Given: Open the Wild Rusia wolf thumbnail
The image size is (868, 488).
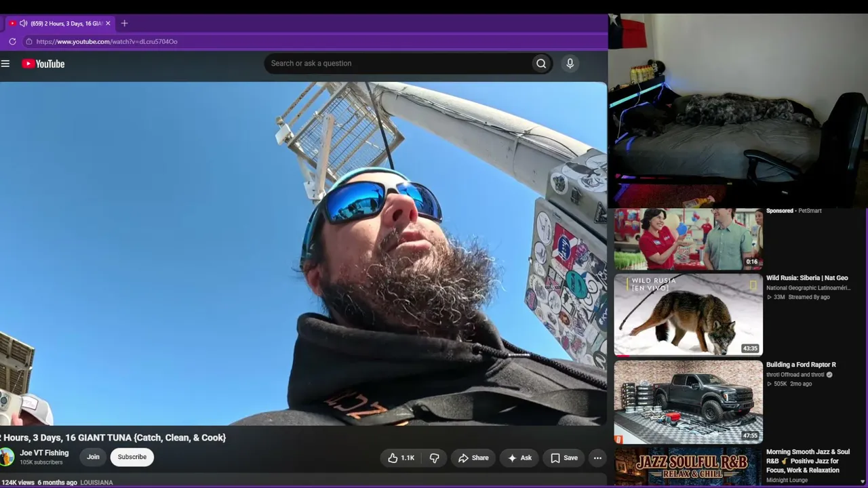Looking at the screenshot, I should (x=688, y=315).
